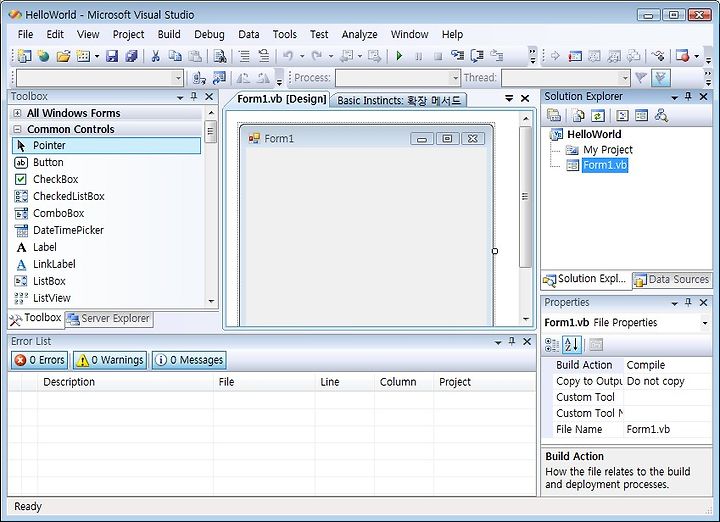
Task: Click Properties icon in Solution Explorer toolbar
Action: 554,115
